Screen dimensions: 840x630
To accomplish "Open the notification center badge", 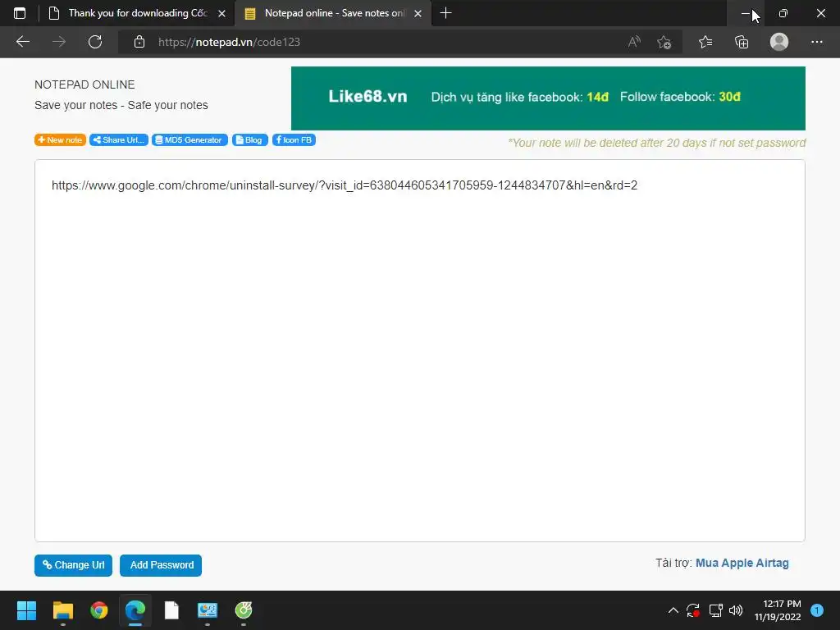I will pos(817,610).
